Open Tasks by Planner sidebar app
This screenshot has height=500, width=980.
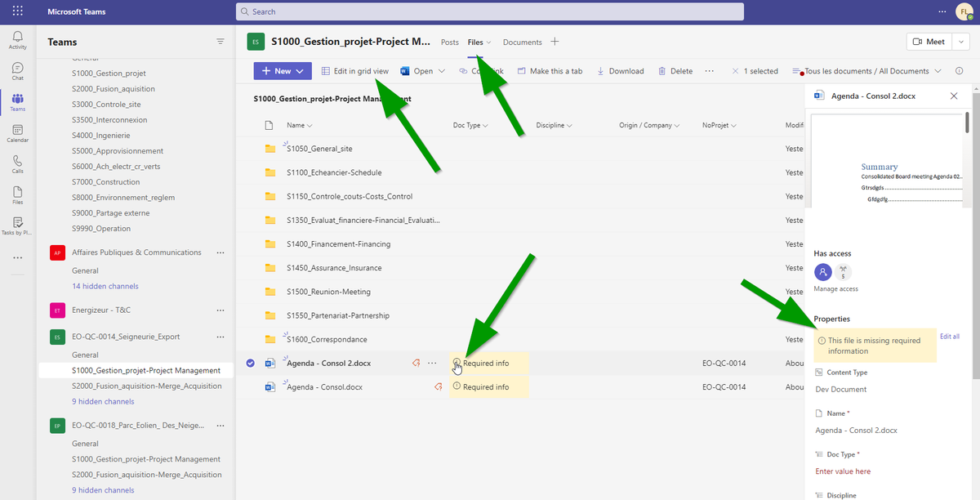18,226
